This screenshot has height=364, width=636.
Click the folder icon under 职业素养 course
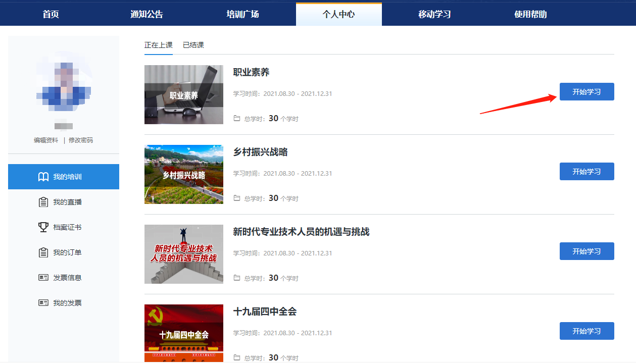pyautogui.click(x=237, y=119)
